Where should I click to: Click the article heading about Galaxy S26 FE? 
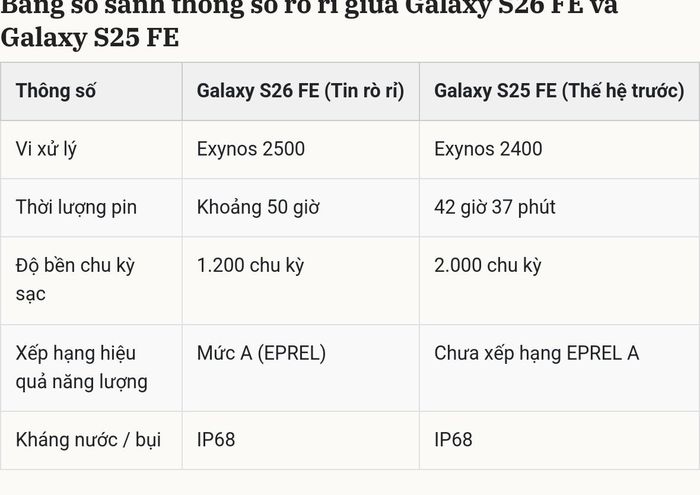point(309,23)
